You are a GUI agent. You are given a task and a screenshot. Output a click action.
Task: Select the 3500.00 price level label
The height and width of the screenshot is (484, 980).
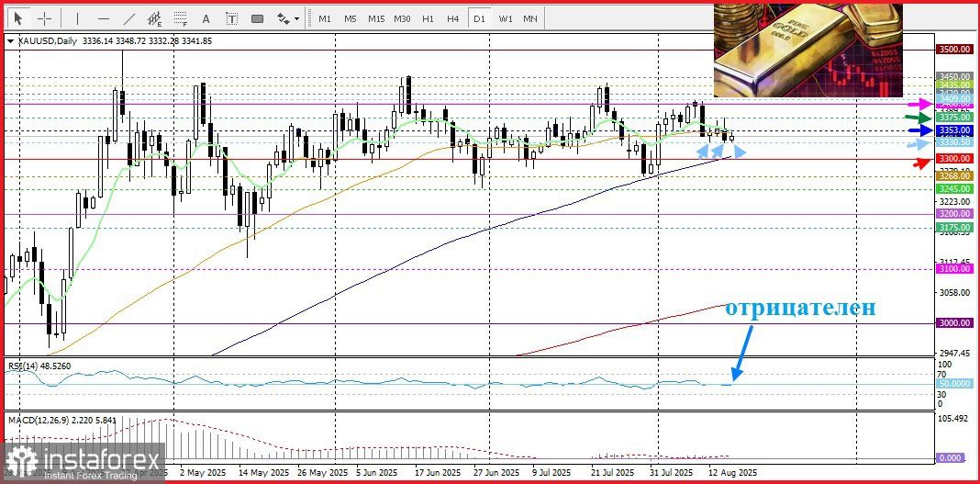pyautogui.click(x=953, y=49)
